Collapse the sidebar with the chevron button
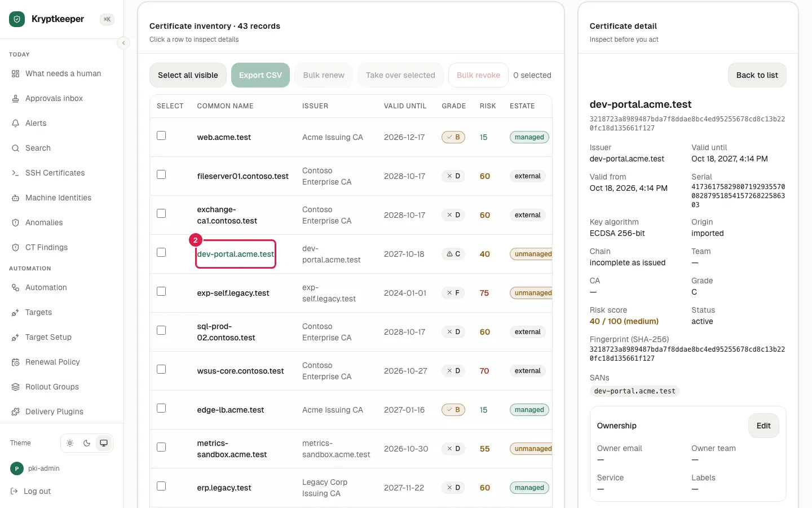 [123, 43]
